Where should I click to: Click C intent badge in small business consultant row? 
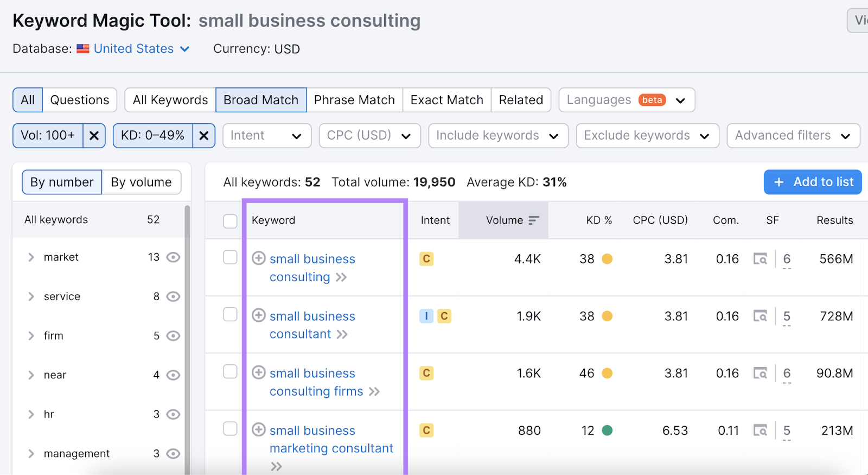[444, 316]
